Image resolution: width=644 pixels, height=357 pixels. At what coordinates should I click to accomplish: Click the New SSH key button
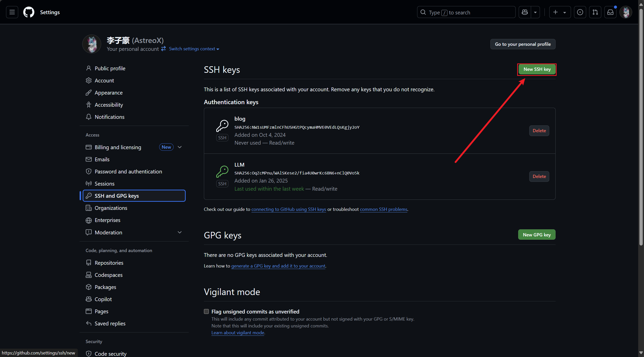pos(537,69)
